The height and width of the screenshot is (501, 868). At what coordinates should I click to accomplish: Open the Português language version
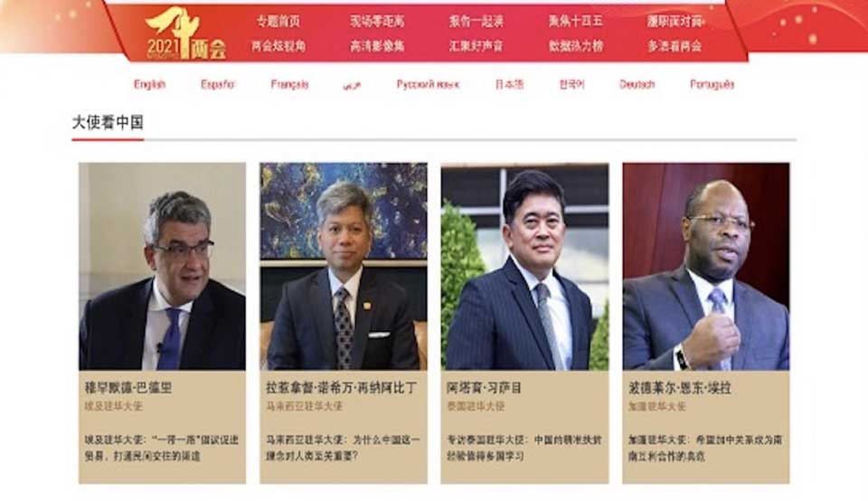[x=712, y=85]
